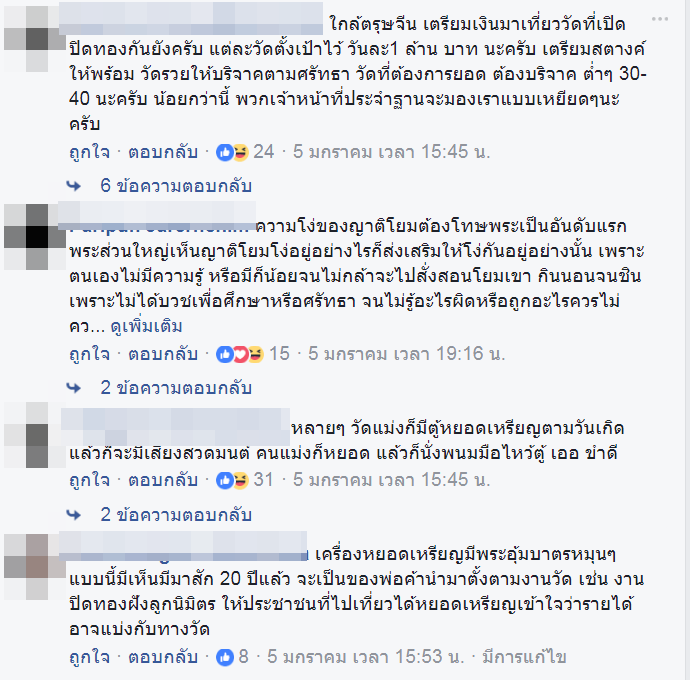Click reaction icons beside 31 count

(x=232, y=480)
